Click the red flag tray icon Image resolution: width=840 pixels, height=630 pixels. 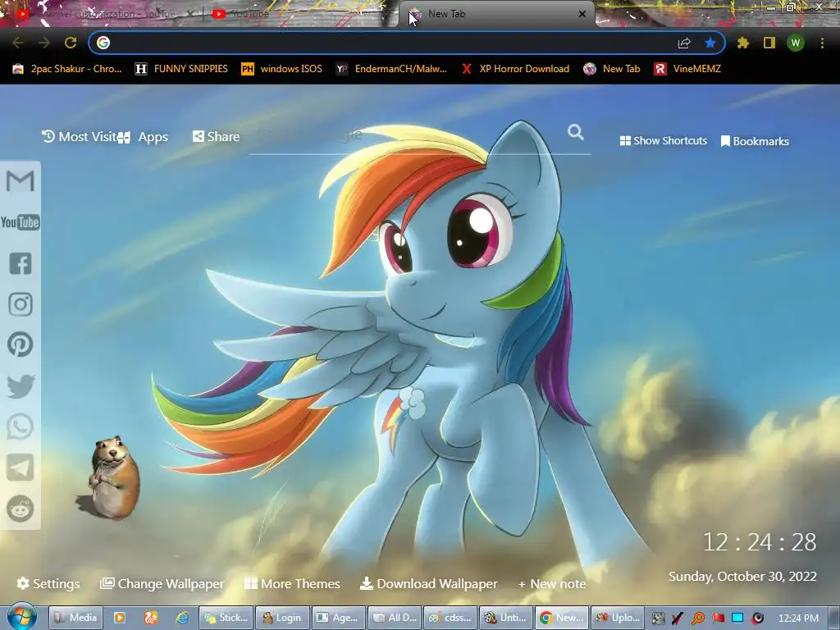tap(718, 619)
